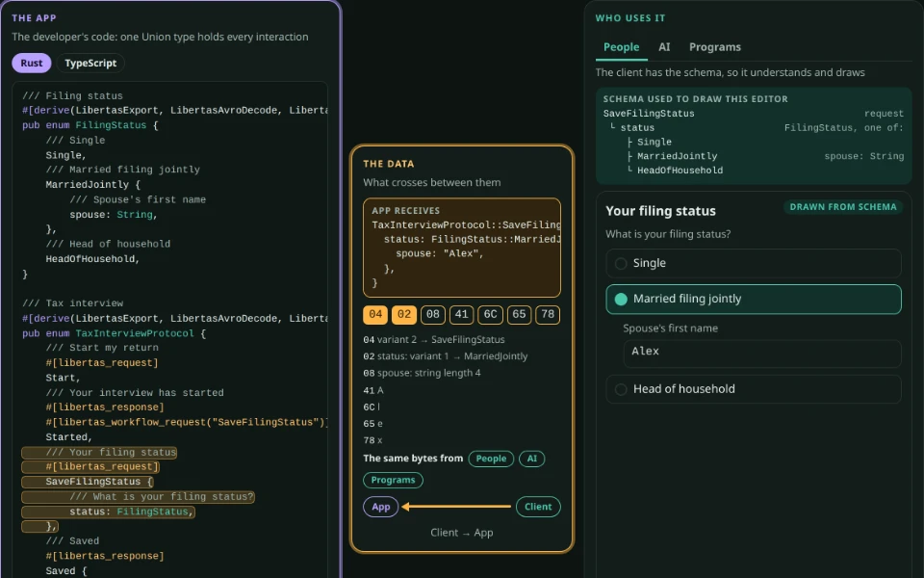
Task: Click the Client node pill
Action: click(x=538, y=507)
